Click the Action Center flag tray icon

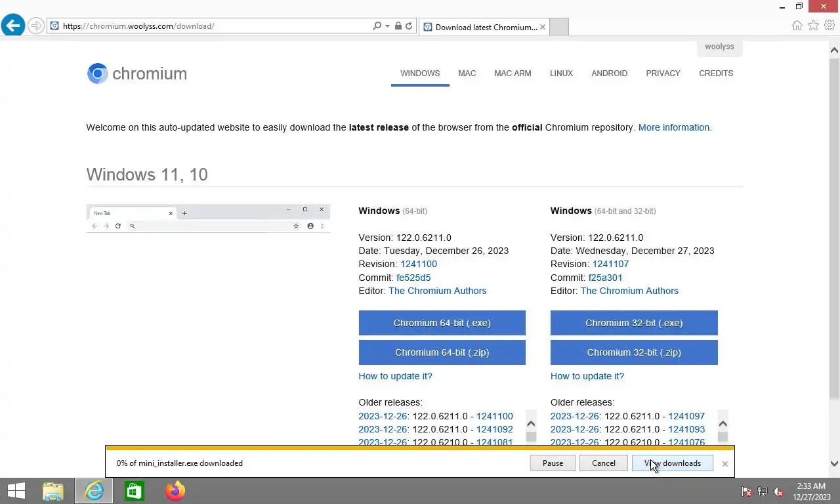746,492
